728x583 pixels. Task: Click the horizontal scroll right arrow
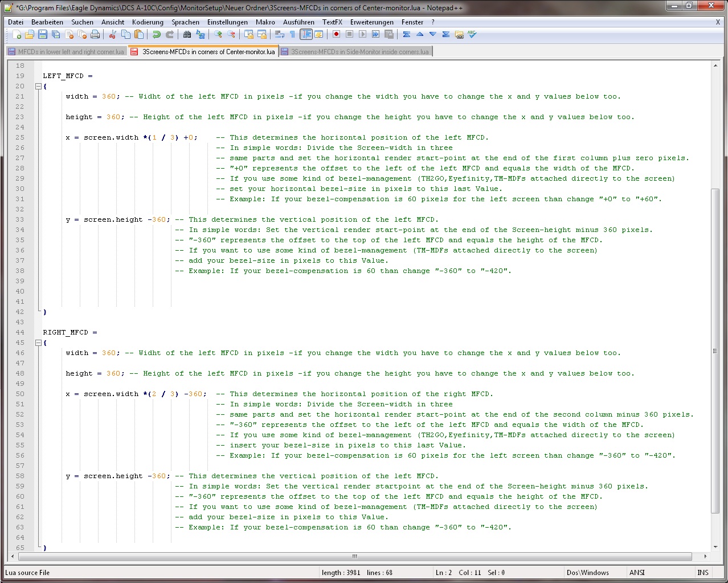pyautogui.click(x=705, y=556)
